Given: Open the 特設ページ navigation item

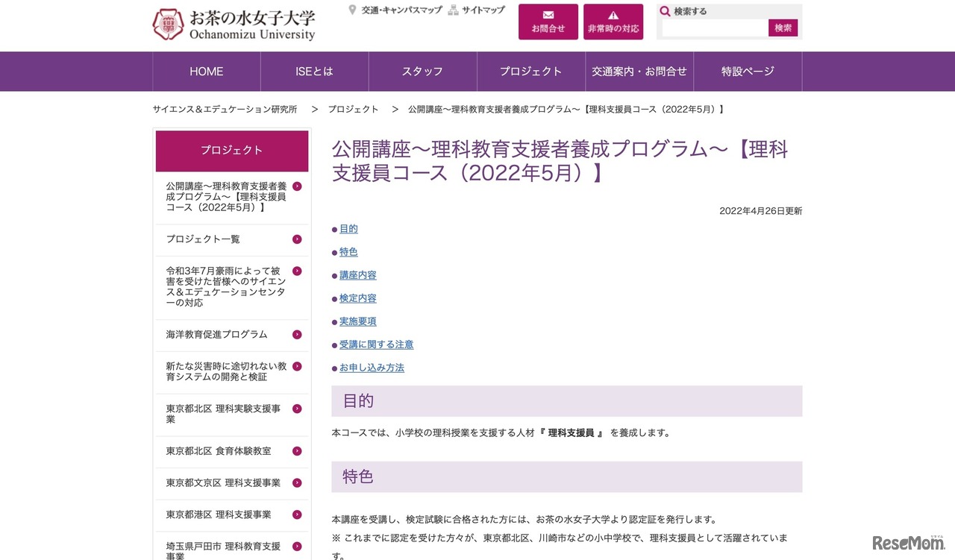Looking at the screenshot, I should click(748, 71).
